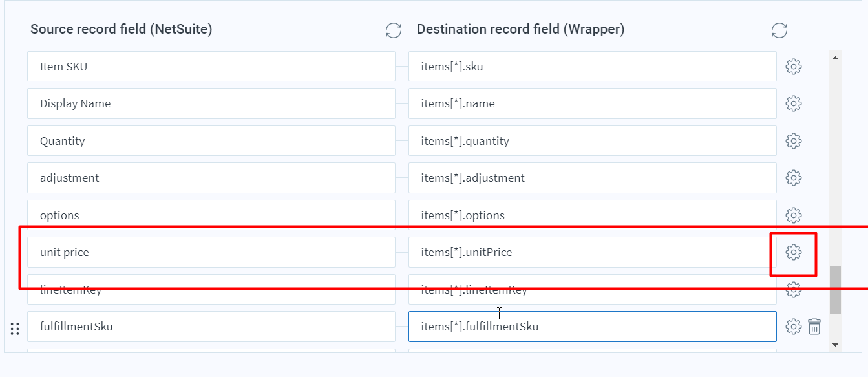Grab the drag handle of fulfillmentSku row
This screenshot has width=868, height=377.
tap(15, 329)
